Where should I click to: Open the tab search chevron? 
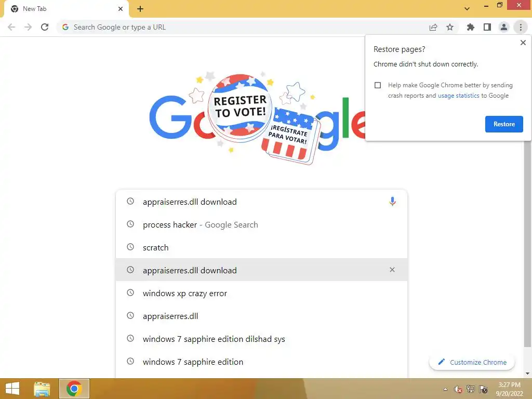467,9
